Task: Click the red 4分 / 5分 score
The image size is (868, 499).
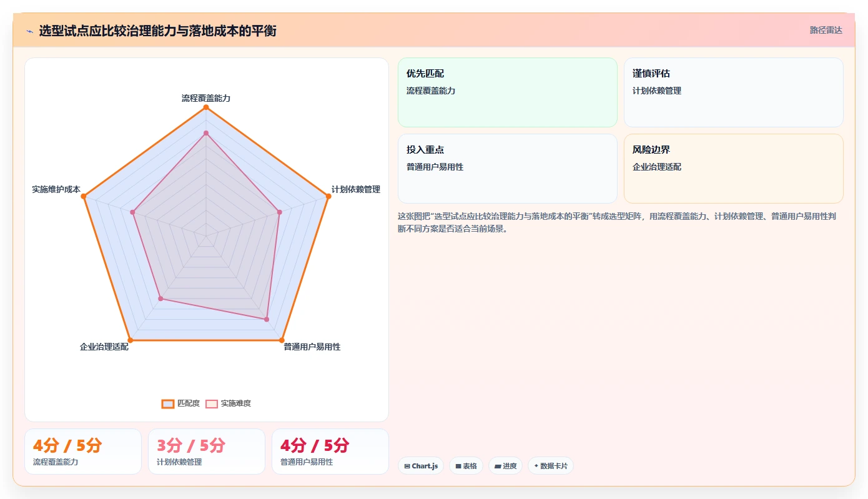Action: pyautogui.click(x=315, y=445)
